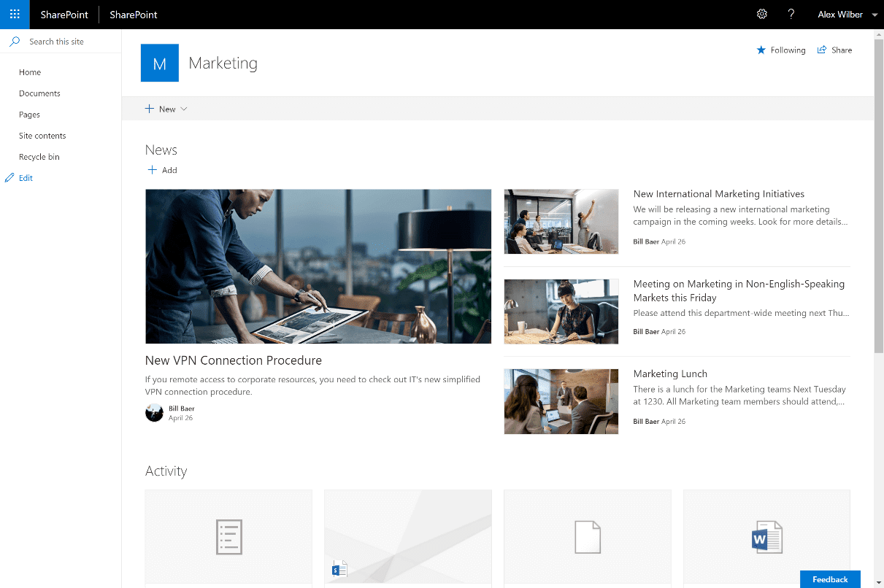Open the New VPN Connection Procedure article

pyautogui.click(x=233, y=360)
